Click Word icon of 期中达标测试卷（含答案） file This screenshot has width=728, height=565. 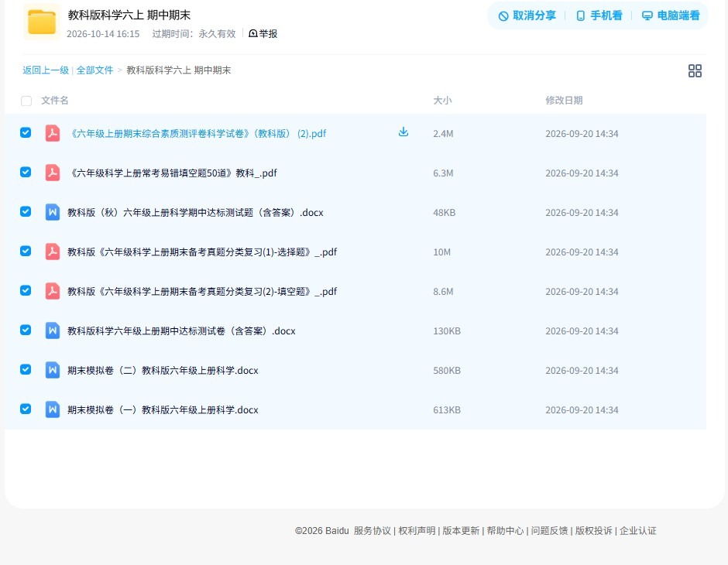point(53,330)
